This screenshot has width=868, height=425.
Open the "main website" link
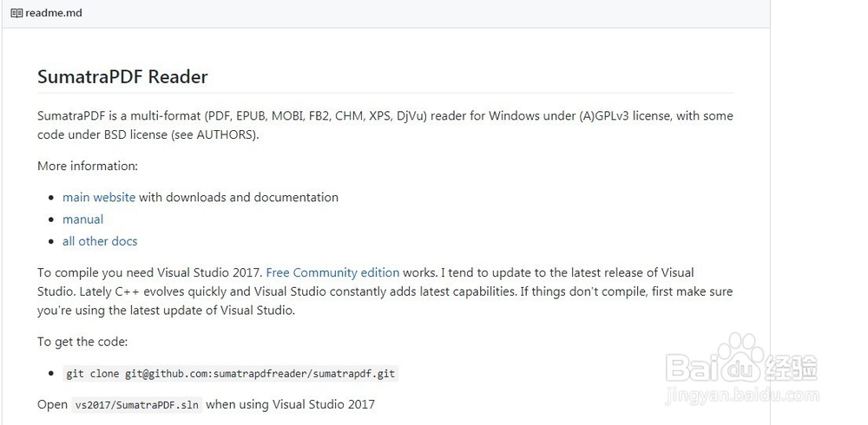coord(99,197)
